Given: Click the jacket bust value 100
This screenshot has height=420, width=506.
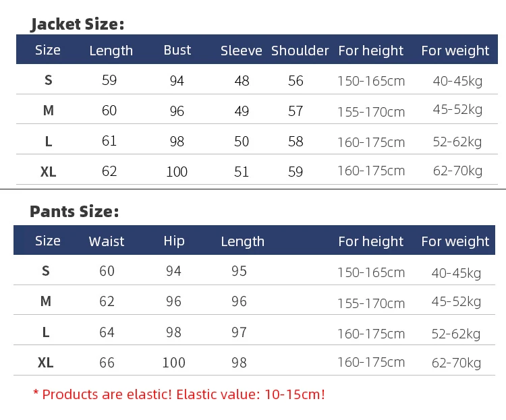Looking at the screenshot, I should tap(177, 172).
